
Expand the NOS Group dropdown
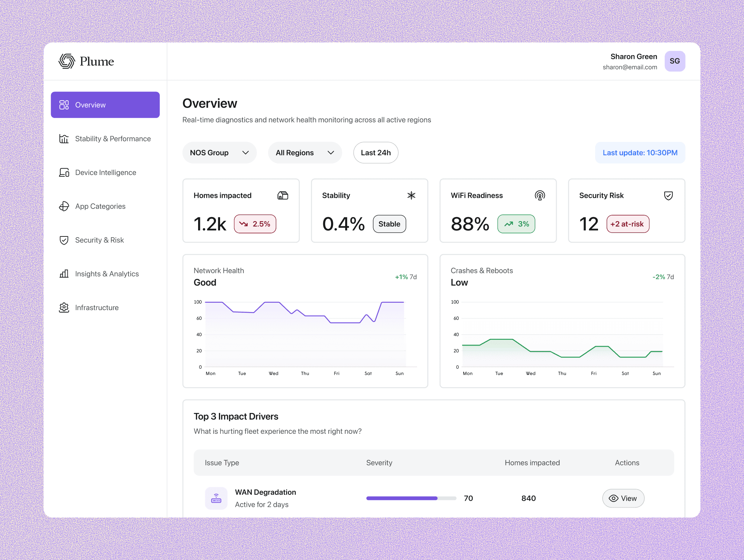219,153
